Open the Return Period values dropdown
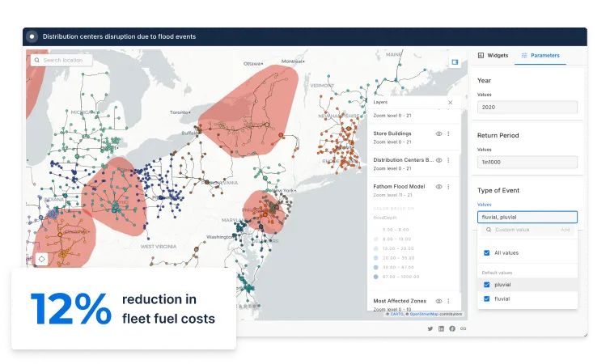610x364 pixels. coord(527,162)
